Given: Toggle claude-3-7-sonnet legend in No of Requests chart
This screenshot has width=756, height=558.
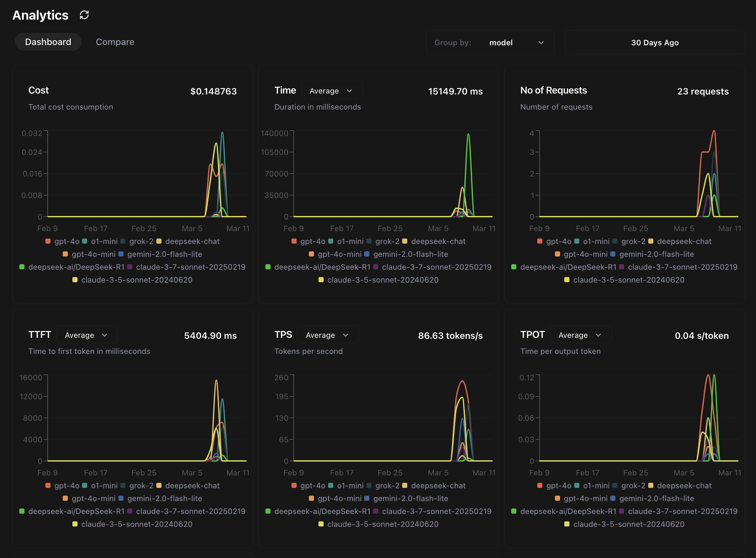Looking at the screenshot, I should pyautogui.click(x=678, y=267).
